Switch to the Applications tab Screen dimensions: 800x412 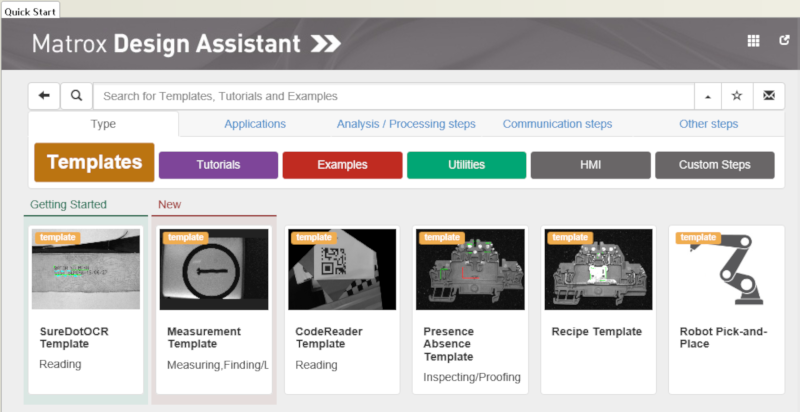click(255, 124)
